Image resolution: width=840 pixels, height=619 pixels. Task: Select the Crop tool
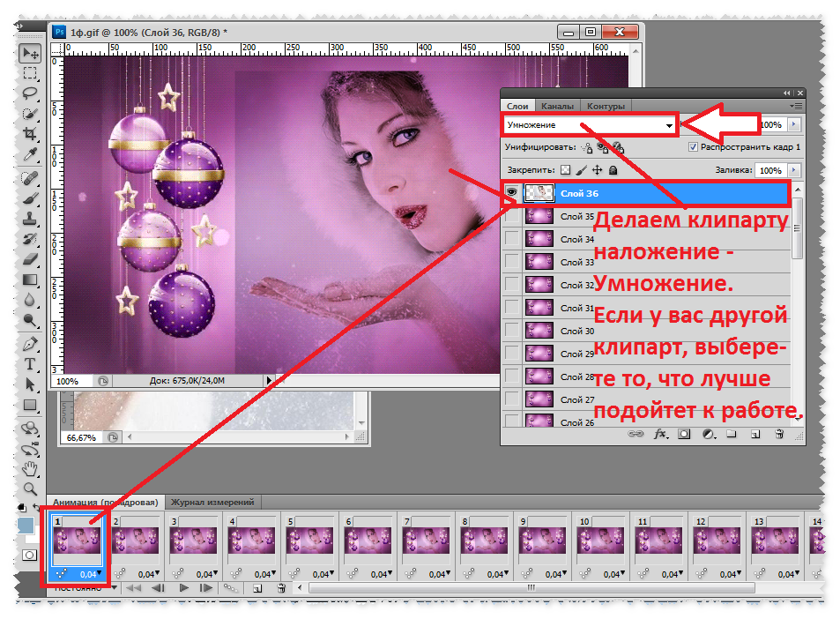click(30, 133)
